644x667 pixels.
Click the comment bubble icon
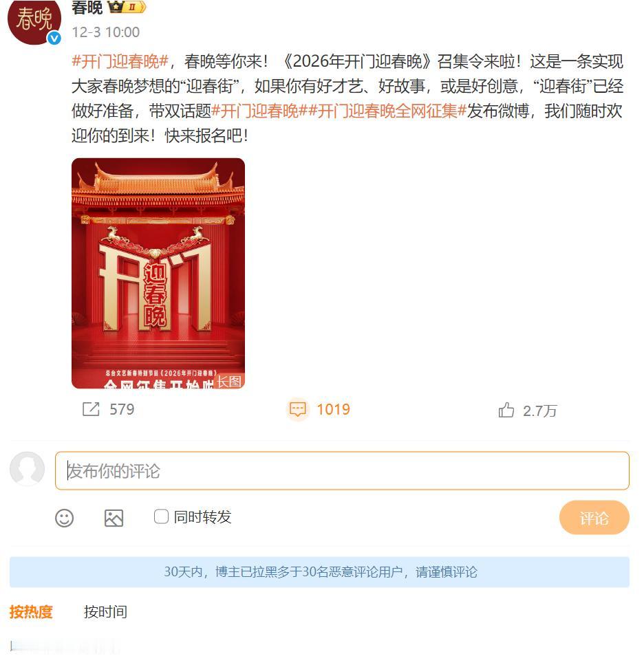(297, 410)
